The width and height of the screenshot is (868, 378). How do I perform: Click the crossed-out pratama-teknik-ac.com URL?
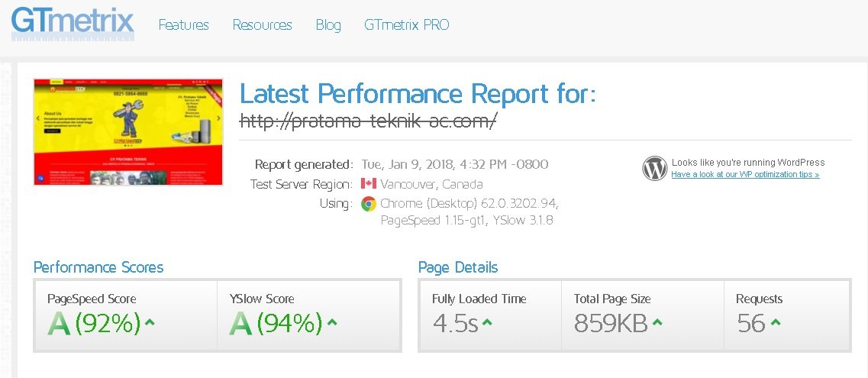(368, 121)
